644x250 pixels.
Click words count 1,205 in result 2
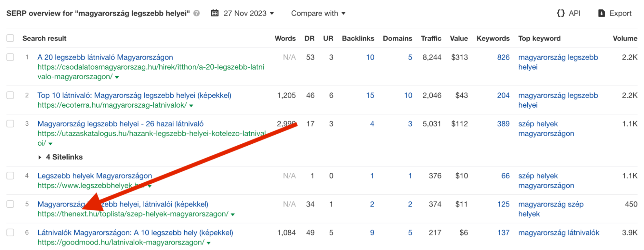pyautogui.click(x=286, y=95)
